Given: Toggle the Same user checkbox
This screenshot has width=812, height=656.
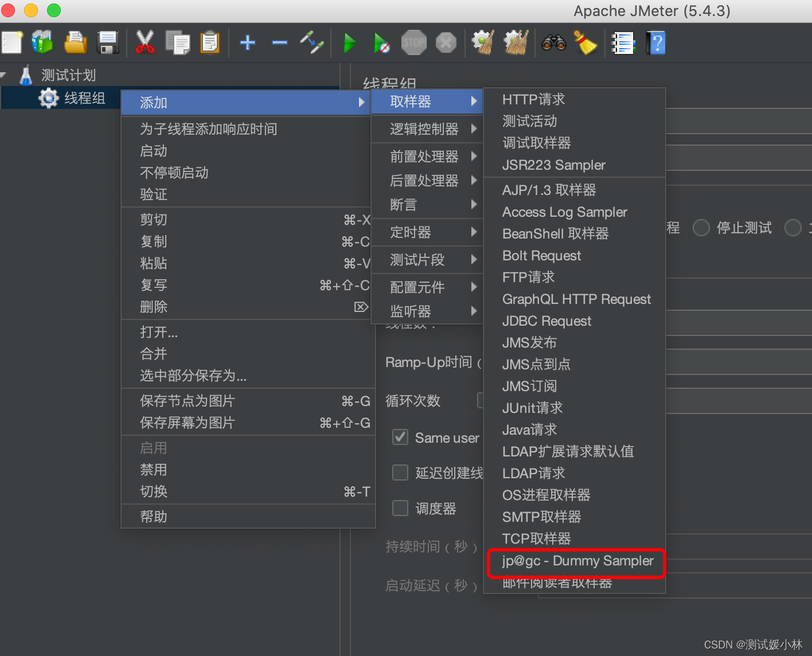Looking at the screenshot, I should [x=400, y=438].
